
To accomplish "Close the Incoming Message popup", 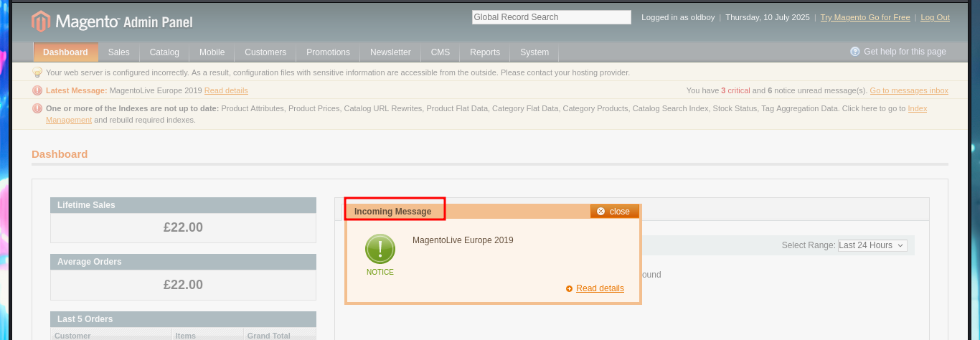I will tap(614, 212).
